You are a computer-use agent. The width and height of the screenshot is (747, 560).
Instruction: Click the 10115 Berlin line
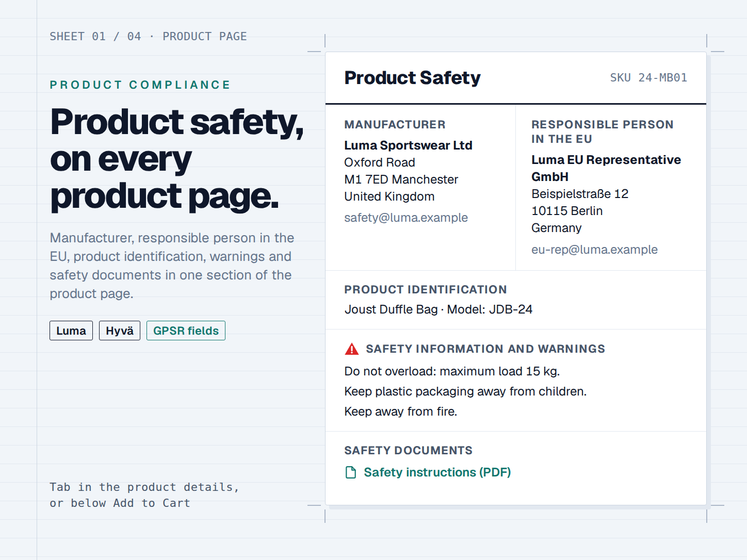(567, 211)
